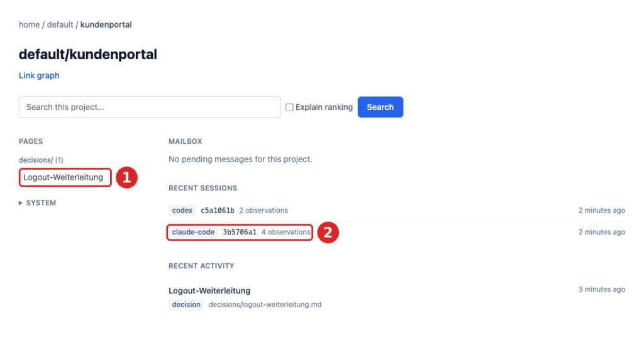Open claude-code session 3b5706a1
The height and width of the screenshot is (355, 644).
click(240, 232)
